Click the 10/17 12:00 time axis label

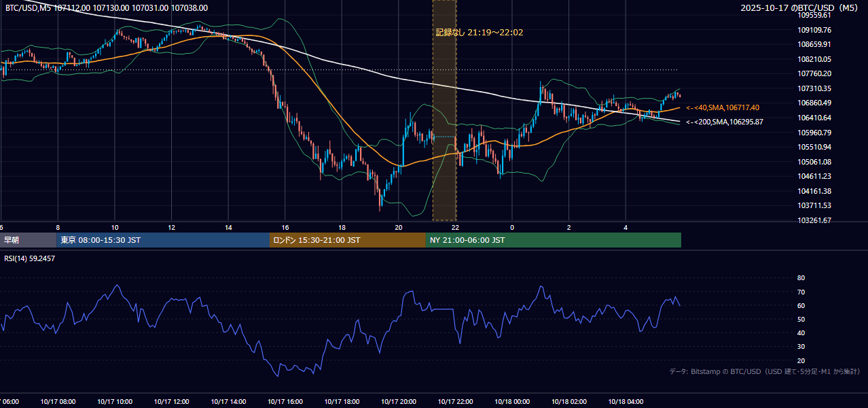pyautogui.click(x=171, y=402)
